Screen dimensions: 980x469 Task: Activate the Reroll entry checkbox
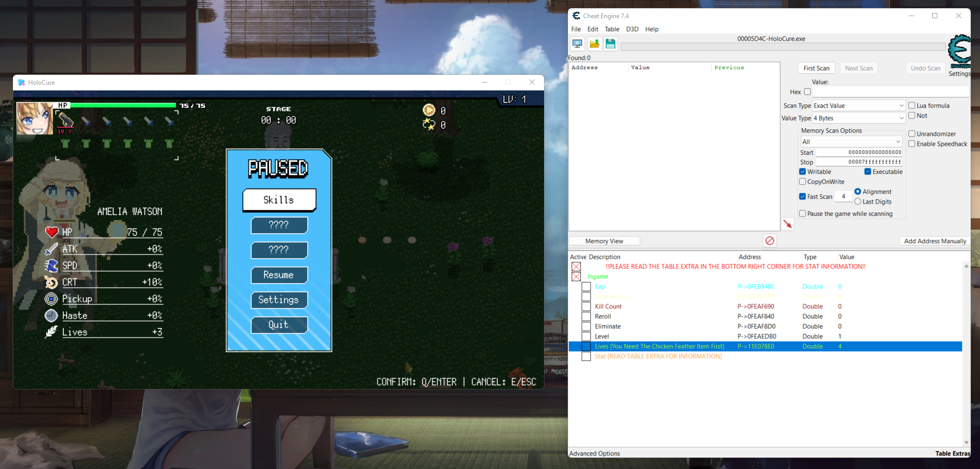[586, 316]
